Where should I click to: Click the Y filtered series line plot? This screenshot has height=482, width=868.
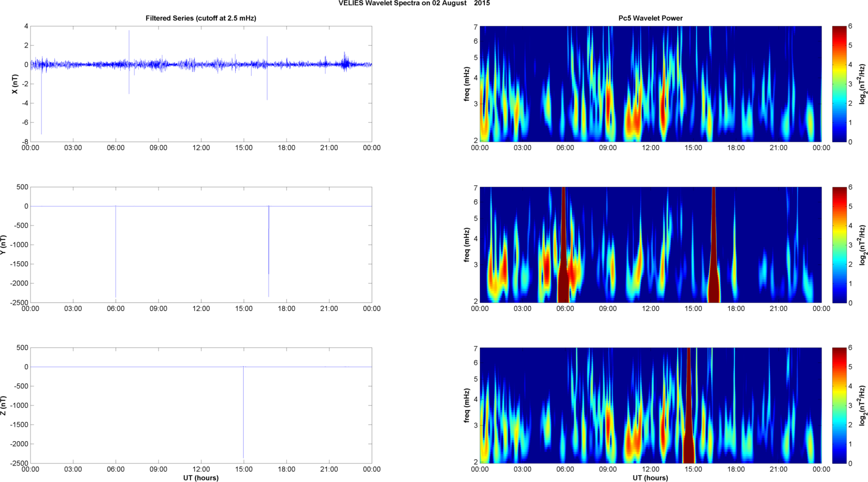click(201, 245)
